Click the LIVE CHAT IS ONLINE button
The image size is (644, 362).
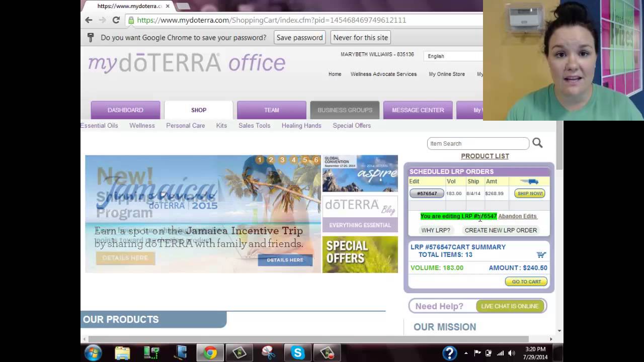coord(510,306)
